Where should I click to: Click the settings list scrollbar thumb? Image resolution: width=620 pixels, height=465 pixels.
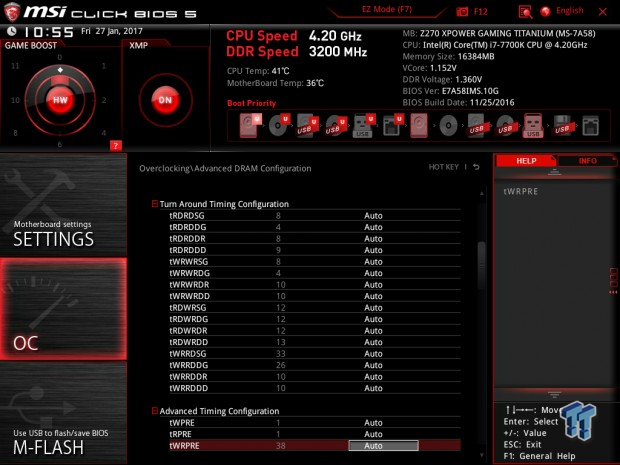[482, 266]
